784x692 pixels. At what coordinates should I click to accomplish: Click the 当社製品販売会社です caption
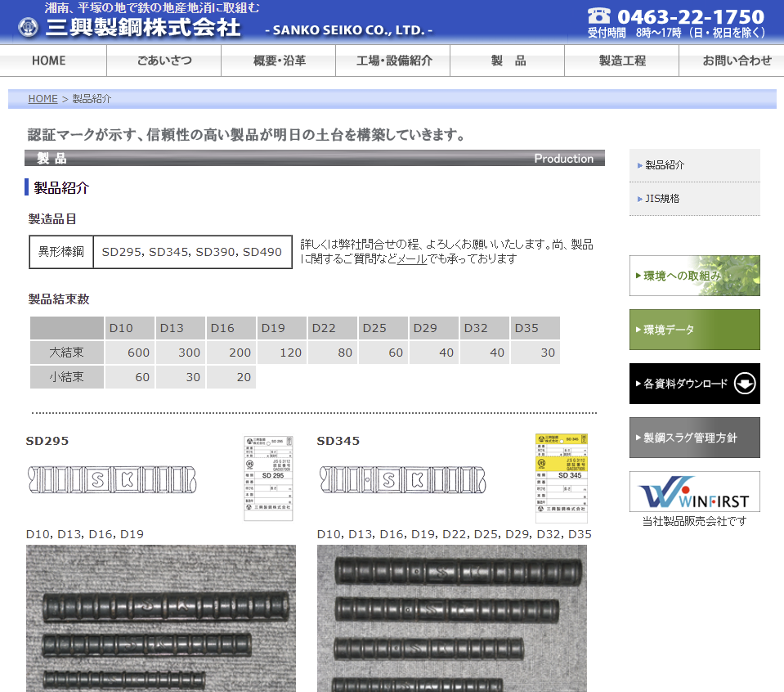point(695,521)
